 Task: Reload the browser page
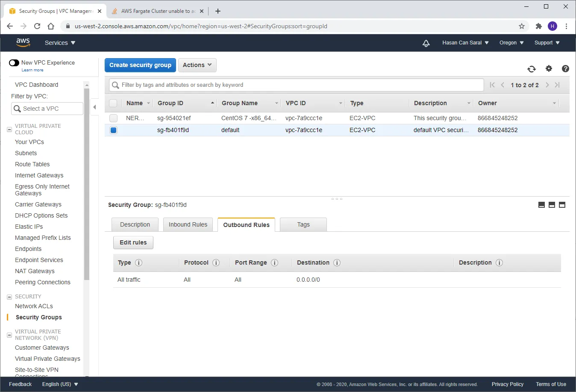pyautogui.click(x=37, y=26)
